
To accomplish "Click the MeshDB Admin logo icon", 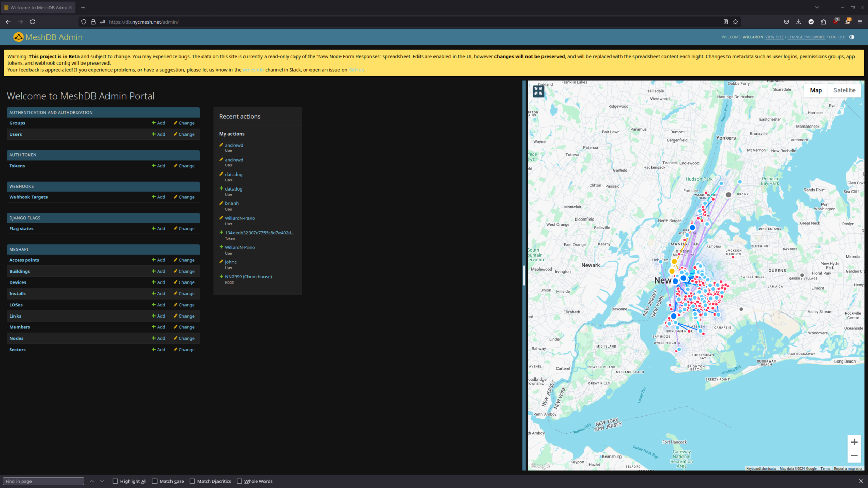I will coord(19,37).
